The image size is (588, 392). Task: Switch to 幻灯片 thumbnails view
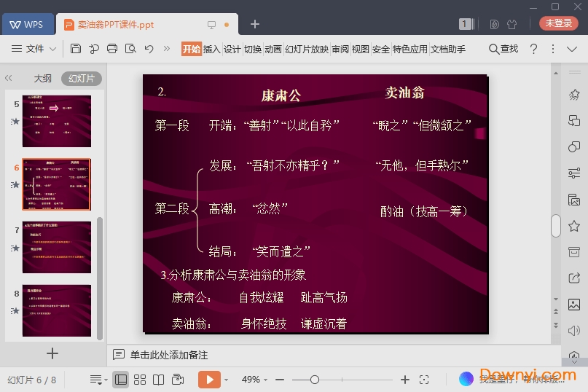pyautogui.click(x=82, y=79)
